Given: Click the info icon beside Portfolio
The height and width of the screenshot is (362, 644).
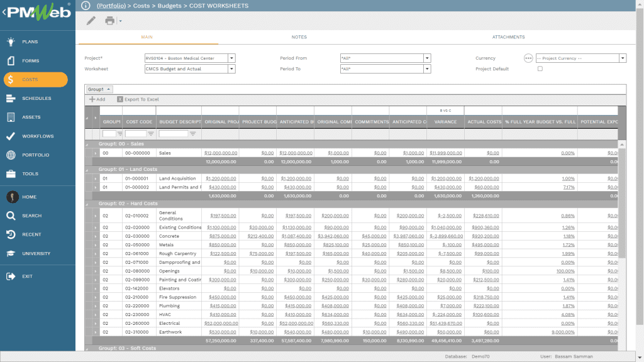Looking at the screenshot, I should (86, 5).
